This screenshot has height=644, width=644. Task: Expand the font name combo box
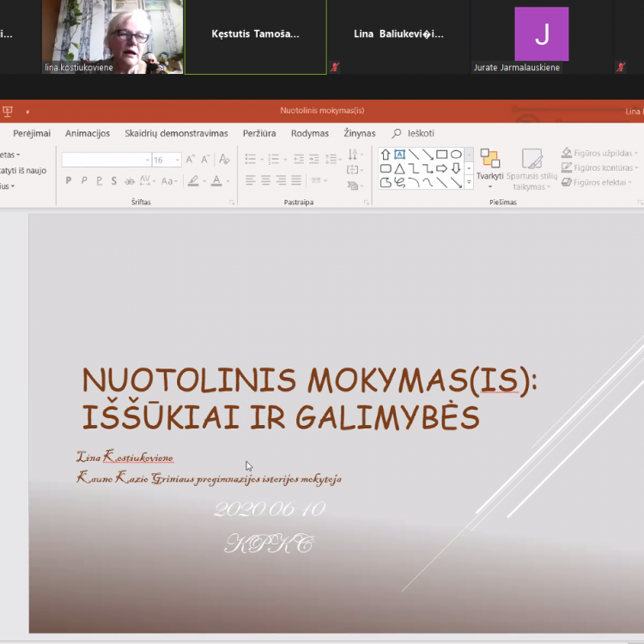pyautogui.click(x=146, y=160)
